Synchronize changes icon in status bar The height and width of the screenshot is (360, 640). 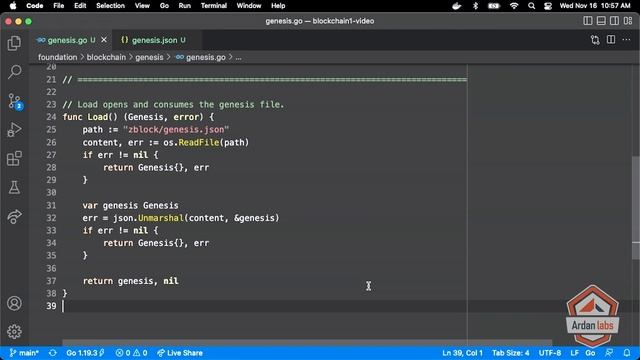click(x=53, y=353)
